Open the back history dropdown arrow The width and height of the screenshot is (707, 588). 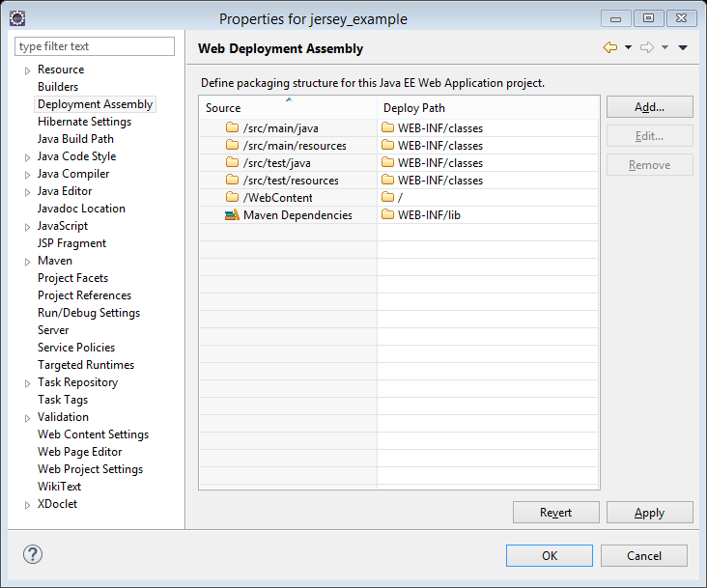coord(628,47)
